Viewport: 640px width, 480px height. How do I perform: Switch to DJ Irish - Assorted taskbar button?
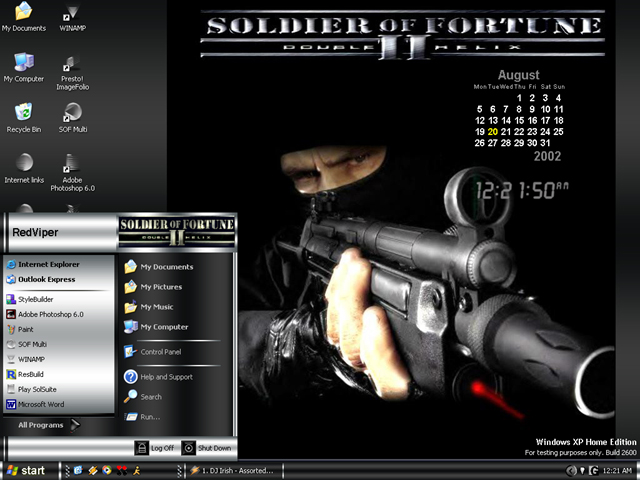point(235,471)
